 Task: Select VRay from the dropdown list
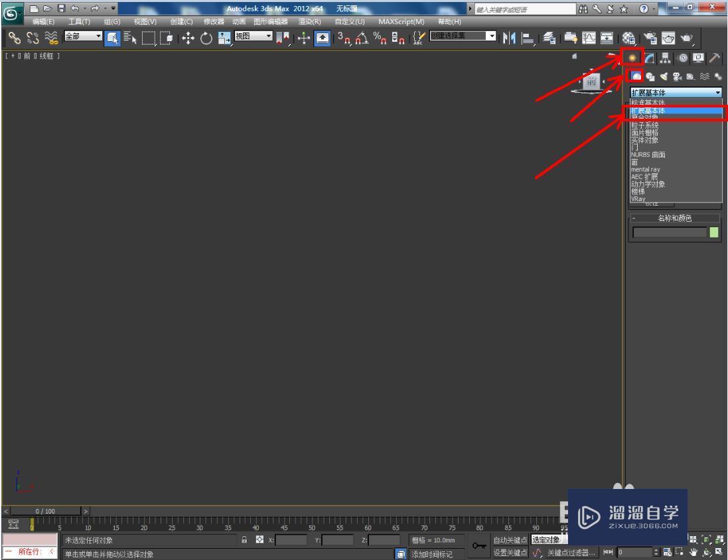click(676, 199)
